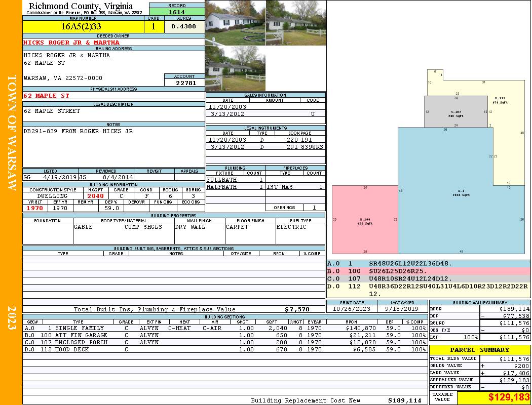Open the top-left house photo

pos(235,23)
